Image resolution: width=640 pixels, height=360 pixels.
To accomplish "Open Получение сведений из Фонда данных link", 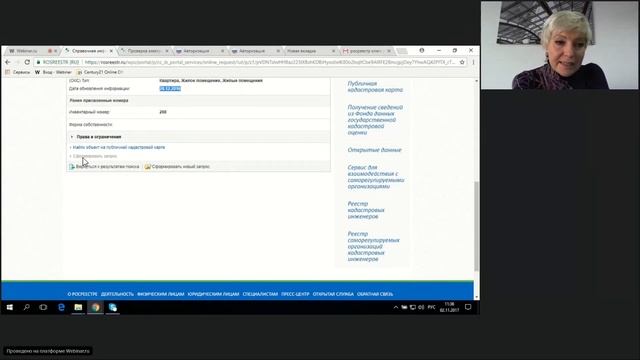I will pyautogui.click(x=375, y=120).
